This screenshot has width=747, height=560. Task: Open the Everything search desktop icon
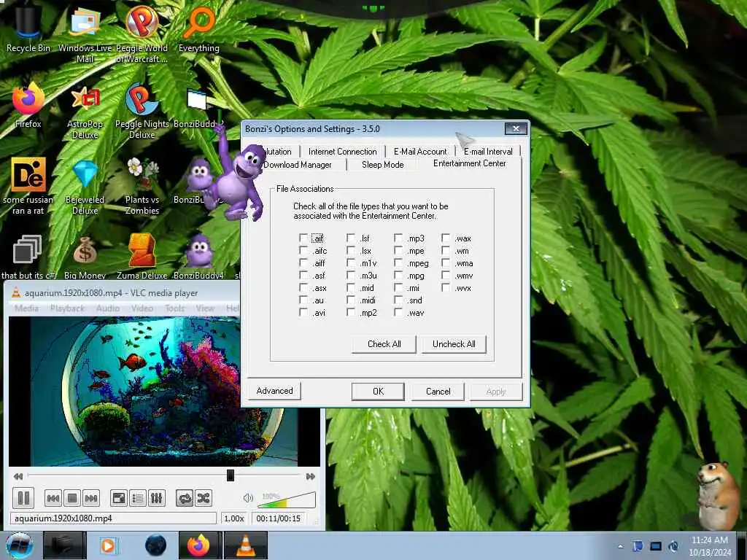[198, 28]
